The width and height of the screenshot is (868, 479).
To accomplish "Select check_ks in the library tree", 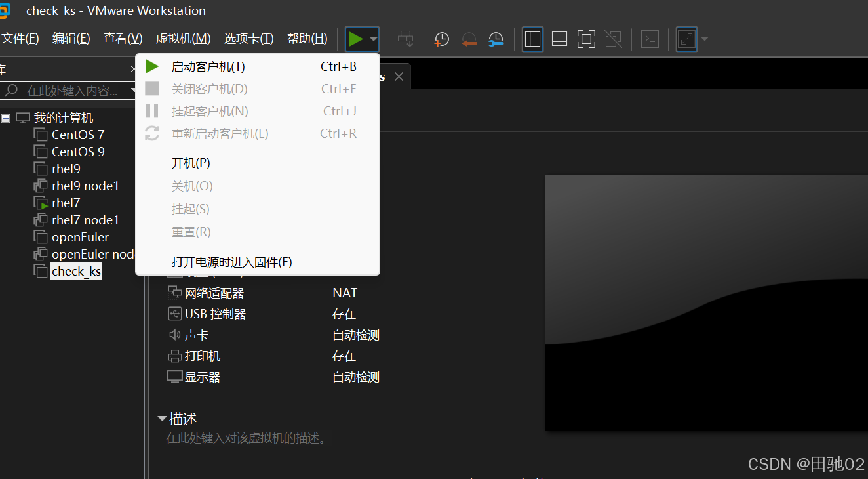I will coord(76,271).
